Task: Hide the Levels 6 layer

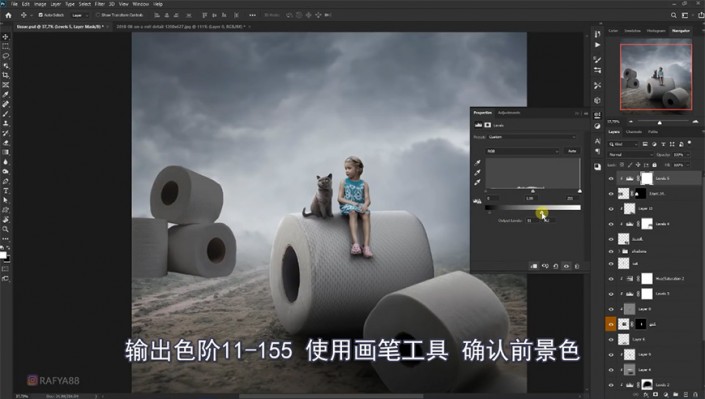Action: (611, 179)
